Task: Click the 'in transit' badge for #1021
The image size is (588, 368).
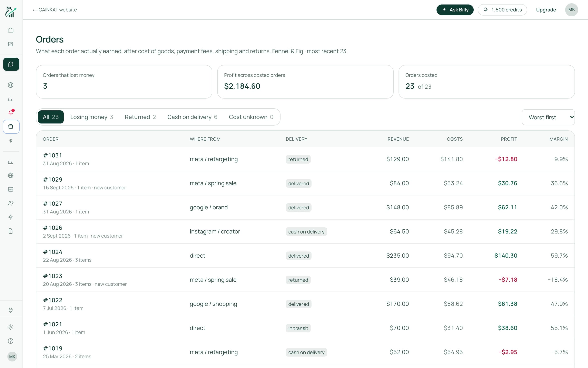Action: (298, 328)
